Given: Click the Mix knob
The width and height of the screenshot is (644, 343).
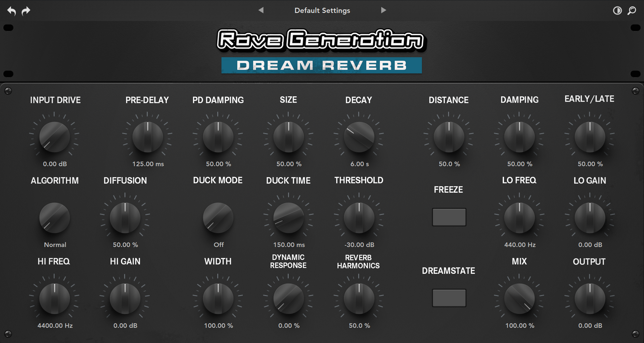Looking at the screenshot, I should tap(519, 299).
